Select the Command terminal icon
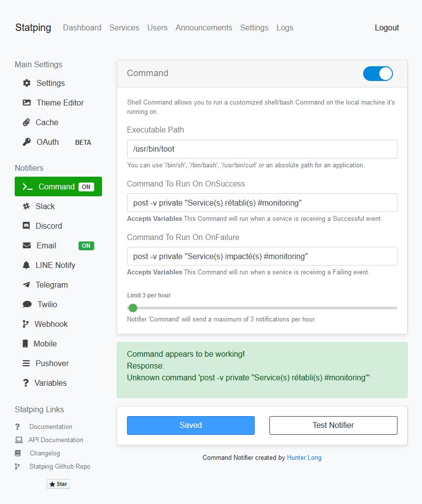 [27, 186]
